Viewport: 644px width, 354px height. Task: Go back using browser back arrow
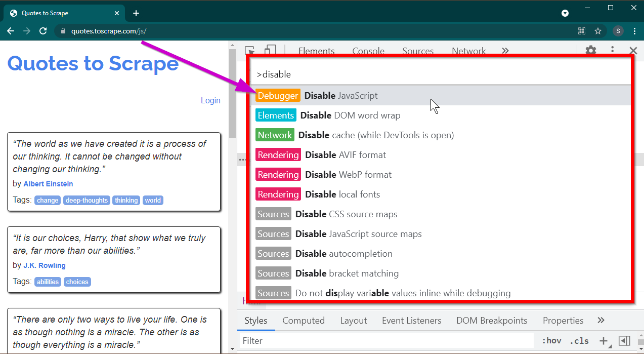click(11, 31)
